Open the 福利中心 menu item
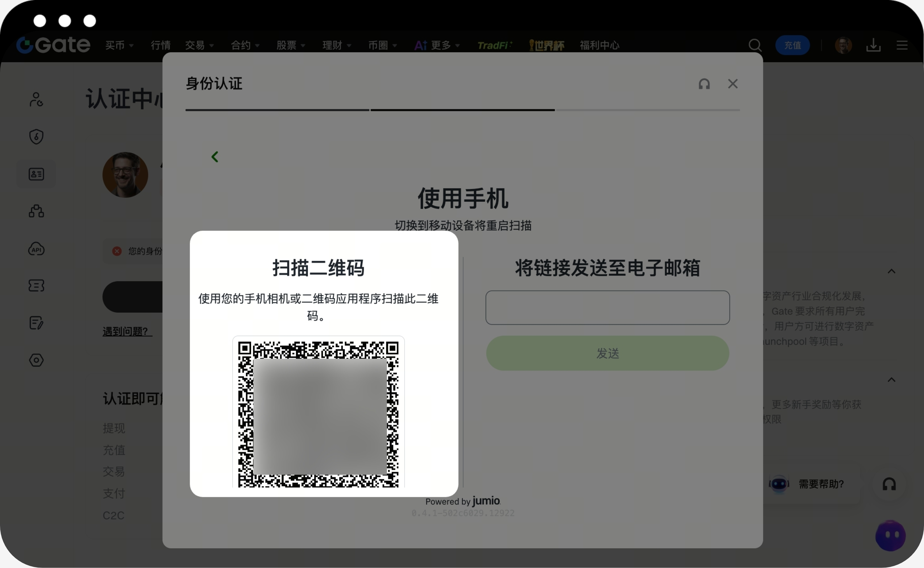The width and height of the screenshot is (924, 568). pyautogui.click(x=599, y=46)
